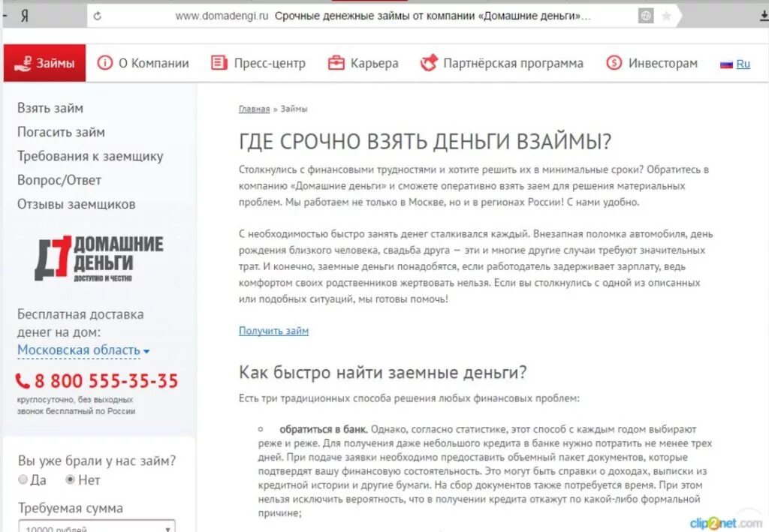Screen dimensions: 769x532
Task: Open downloads arrow icon in browser
Action: pyautogui.click(x=764, y=17)
